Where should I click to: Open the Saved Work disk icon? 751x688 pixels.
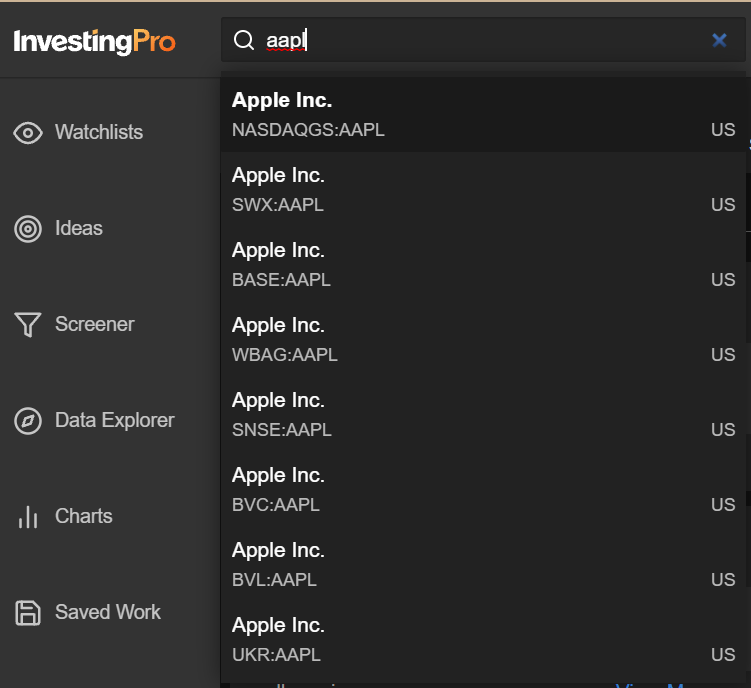point(28,613)
